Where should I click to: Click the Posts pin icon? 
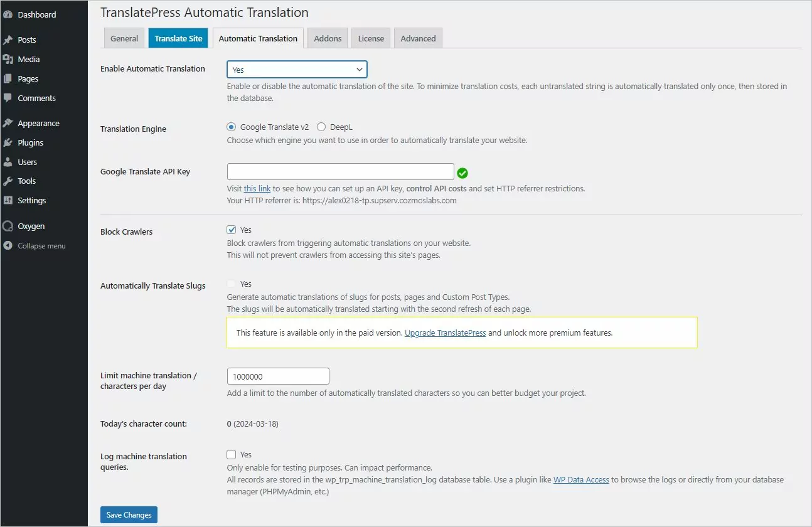tap(8, 40)
